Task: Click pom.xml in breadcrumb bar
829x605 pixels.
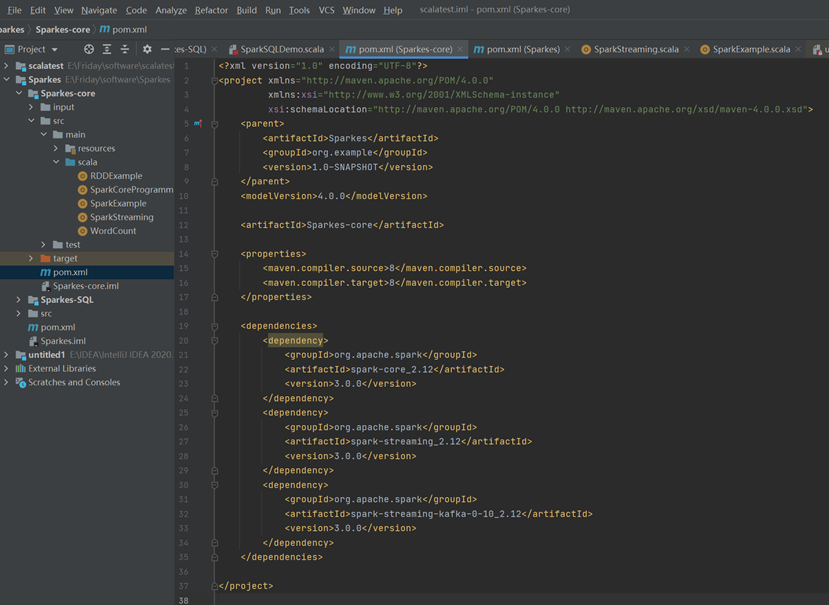Action: tap(123, 30)
